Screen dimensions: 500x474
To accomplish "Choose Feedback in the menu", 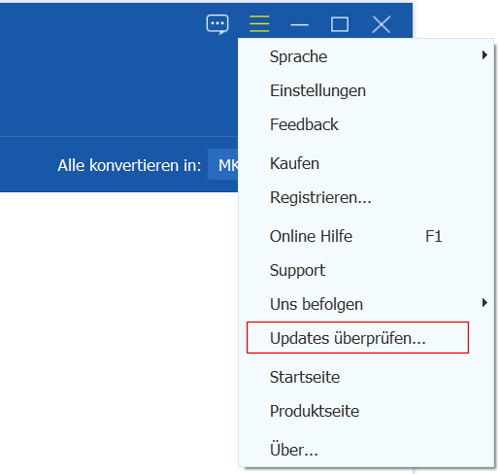I will tap(366, 124).
